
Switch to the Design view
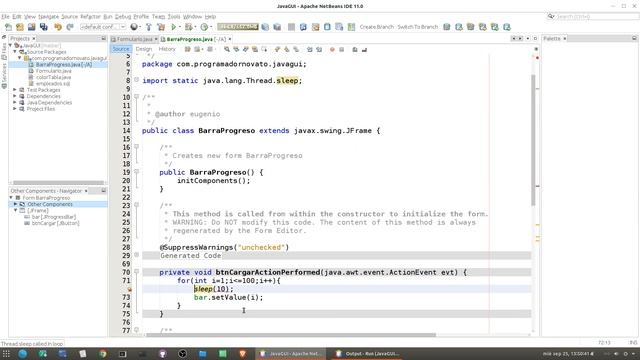pyautogui.click(x=144, y=49)
